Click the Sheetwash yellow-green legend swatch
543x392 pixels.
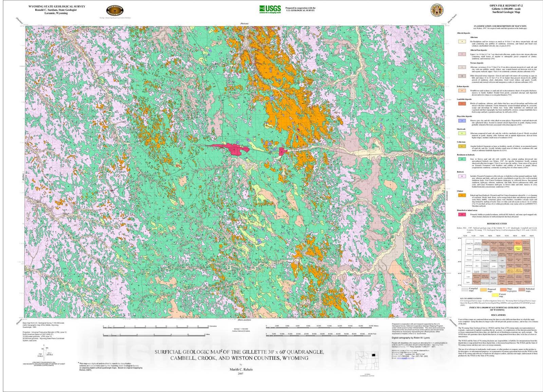click(462, 134)
